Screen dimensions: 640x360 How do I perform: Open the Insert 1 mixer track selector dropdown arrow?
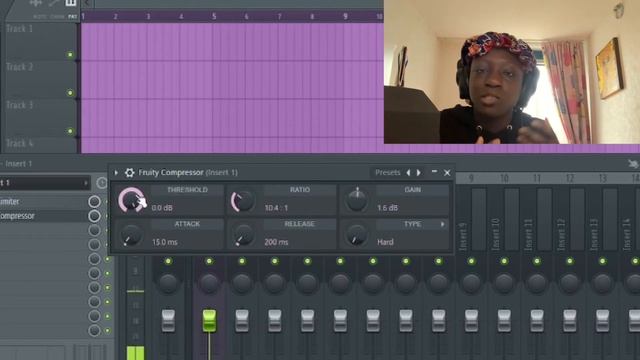86,183
